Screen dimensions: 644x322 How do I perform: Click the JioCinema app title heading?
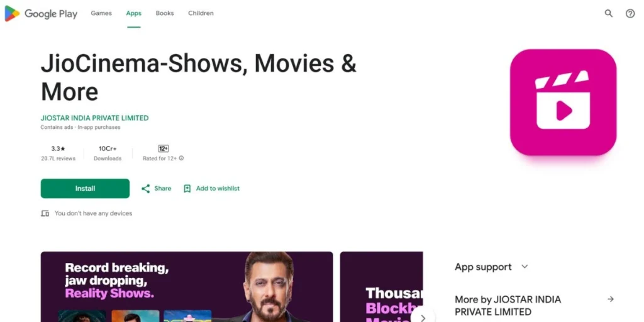coord(199,77)
